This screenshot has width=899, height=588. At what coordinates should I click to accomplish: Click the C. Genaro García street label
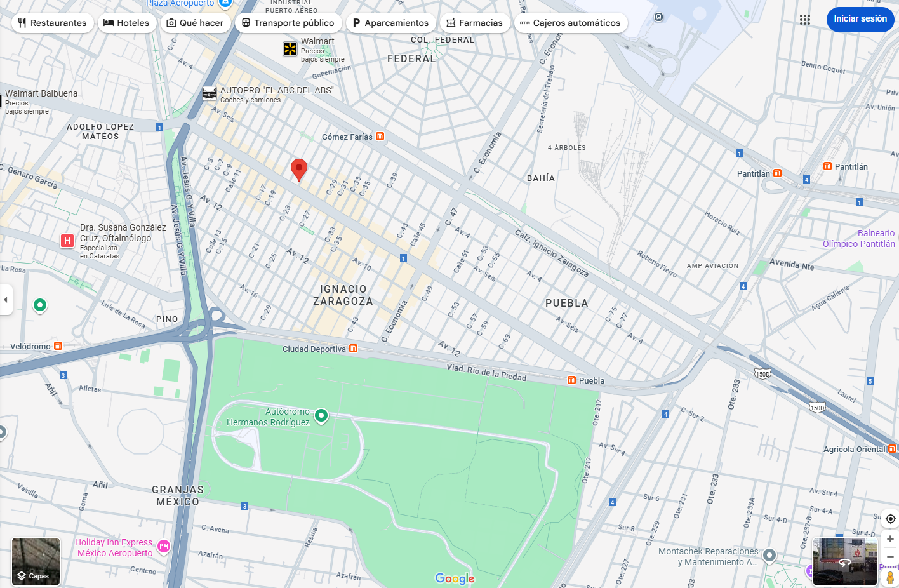click(29, 177)
